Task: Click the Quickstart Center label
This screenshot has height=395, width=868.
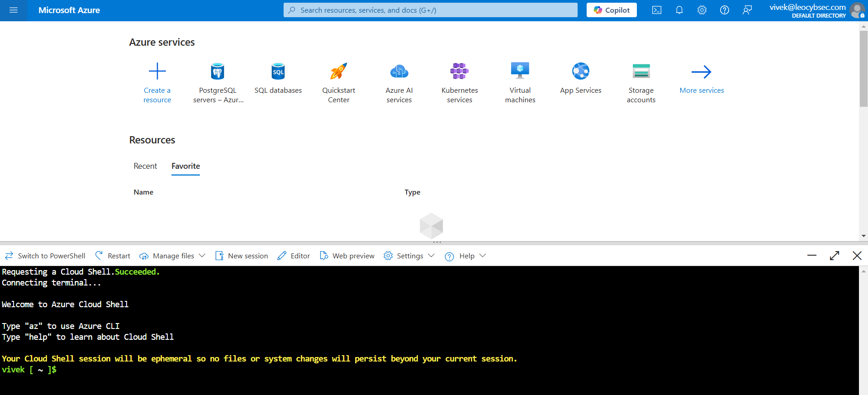Action: point(339,95)
